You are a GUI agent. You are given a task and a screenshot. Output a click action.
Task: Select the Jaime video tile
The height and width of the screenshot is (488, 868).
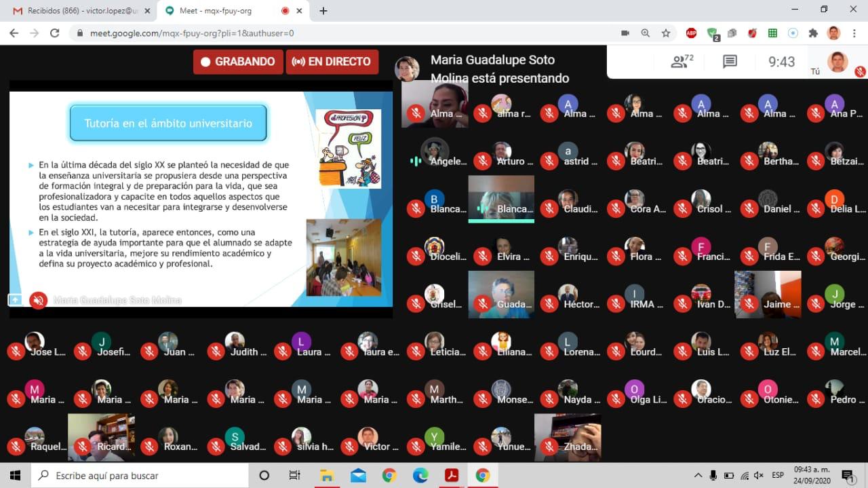768,295
